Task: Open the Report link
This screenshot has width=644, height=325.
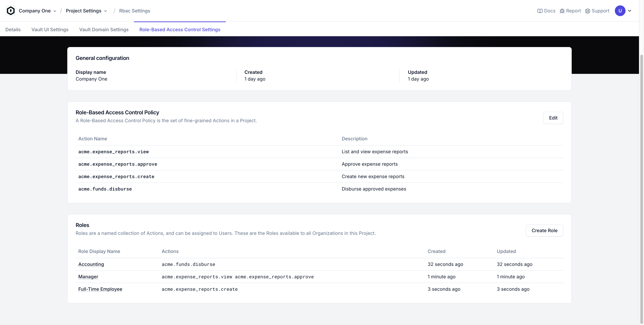Action: tap(570, 11)
